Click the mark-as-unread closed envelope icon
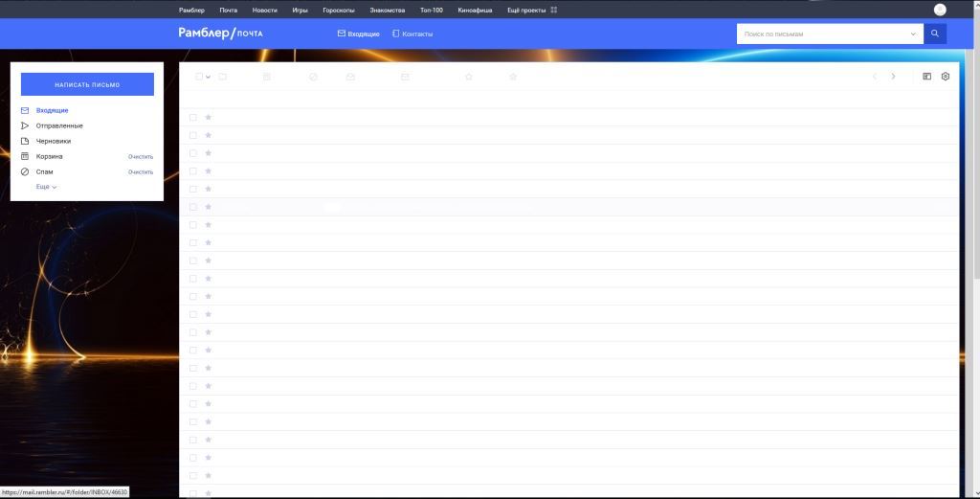 [405, 77]
